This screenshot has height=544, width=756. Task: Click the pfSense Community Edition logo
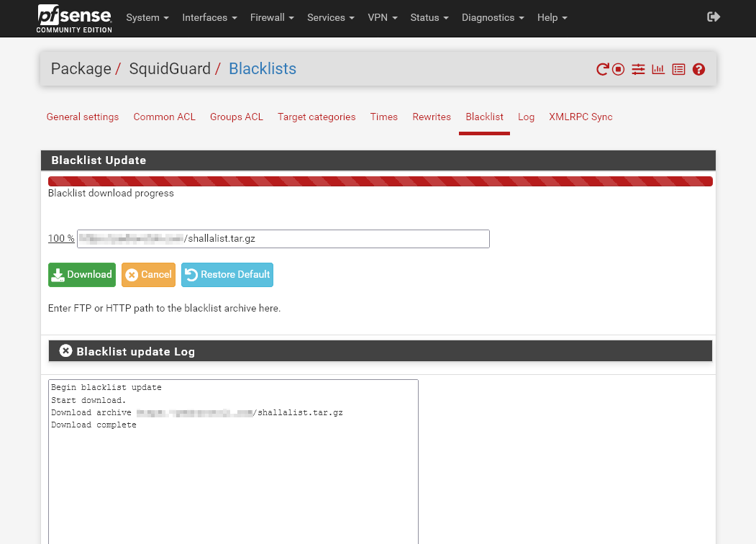click(x=73, y=18)
